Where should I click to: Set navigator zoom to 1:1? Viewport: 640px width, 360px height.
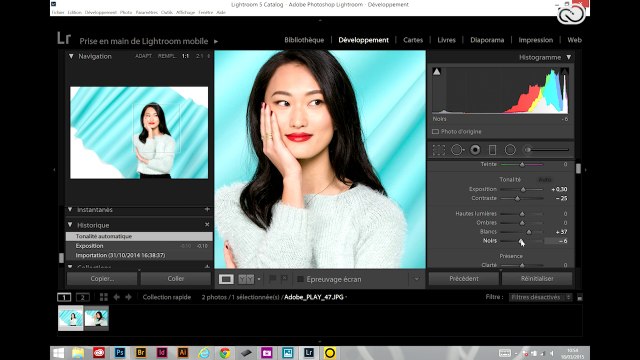click(x=185, y=56)
